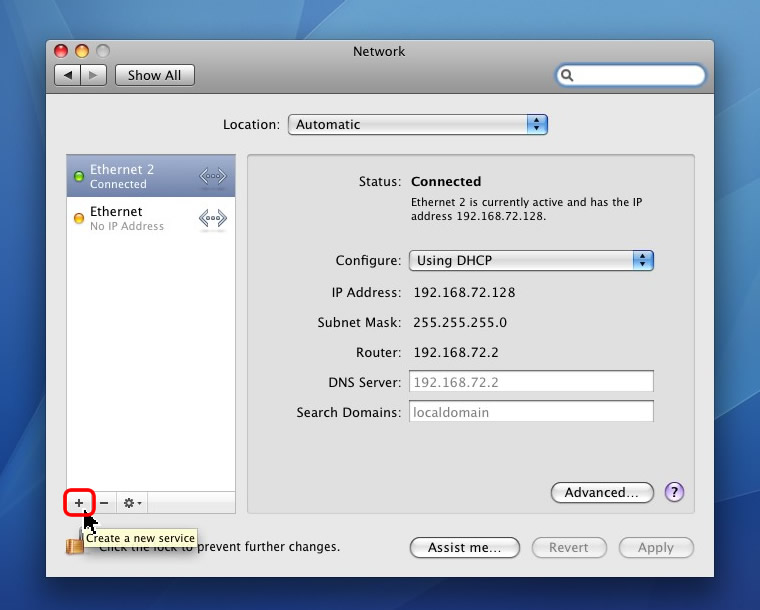760x610 pixels.
Task: Click the forward arrow navigation button
Action: coord(94,75)
